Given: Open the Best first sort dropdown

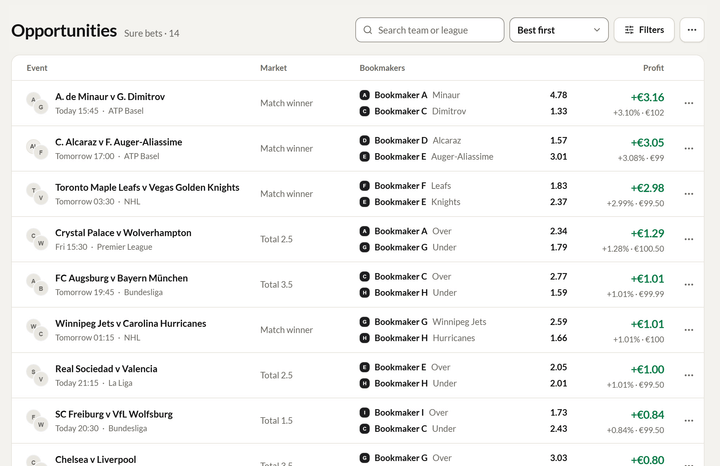Looking at the screenshot, I should tap(559, 30).
